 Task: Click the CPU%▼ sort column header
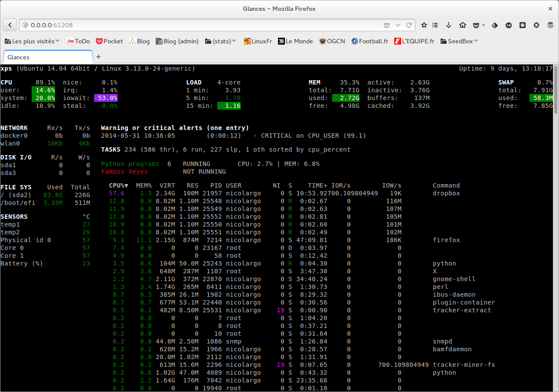point(118,185)
